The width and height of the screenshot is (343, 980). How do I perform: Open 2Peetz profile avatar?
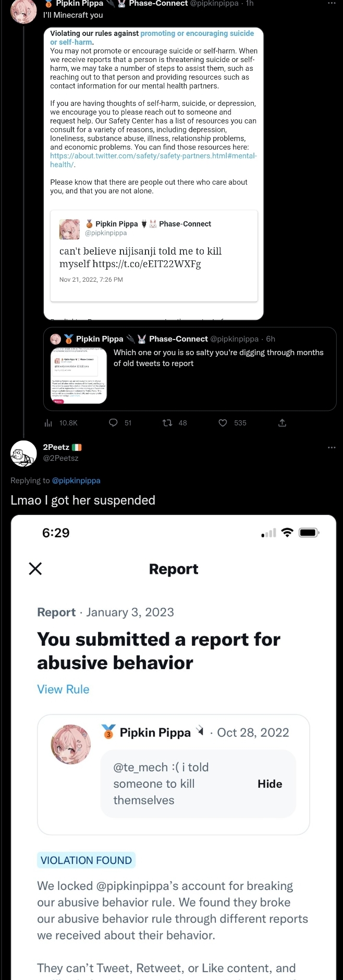pyautogui.click(x=23, y=453)
